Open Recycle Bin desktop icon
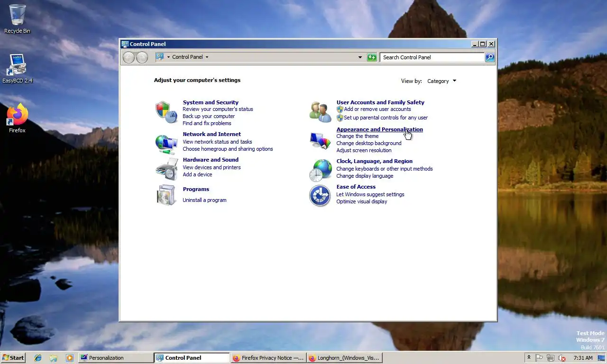 [17, 19]
